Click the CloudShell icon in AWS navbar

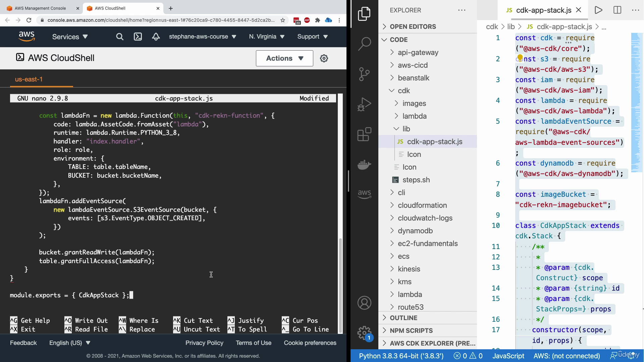click(138, 37)
